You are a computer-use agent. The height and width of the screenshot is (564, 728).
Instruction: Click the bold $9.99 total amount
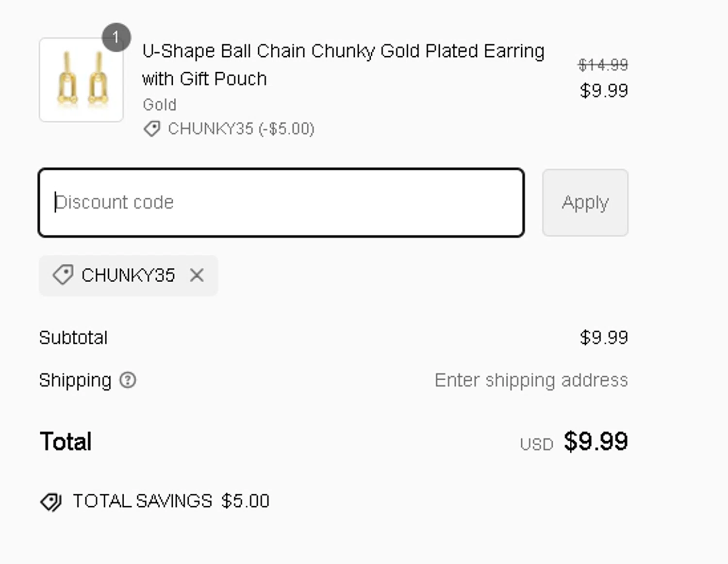596,441
